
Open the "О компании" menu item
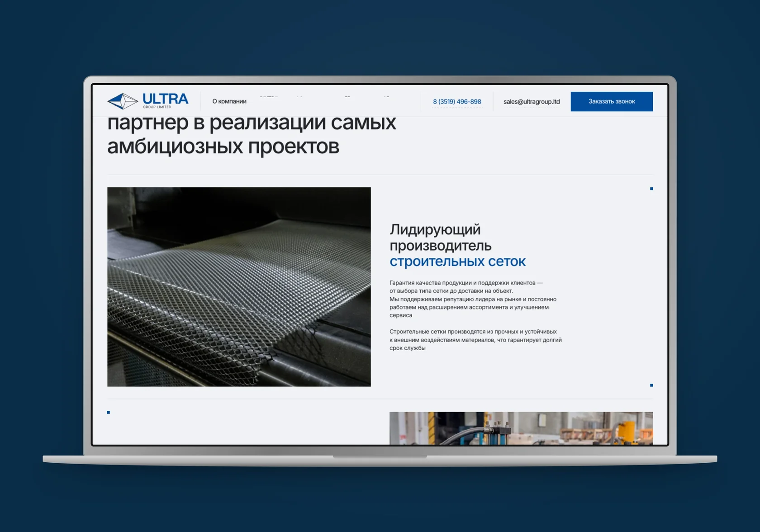click(229, 101)
